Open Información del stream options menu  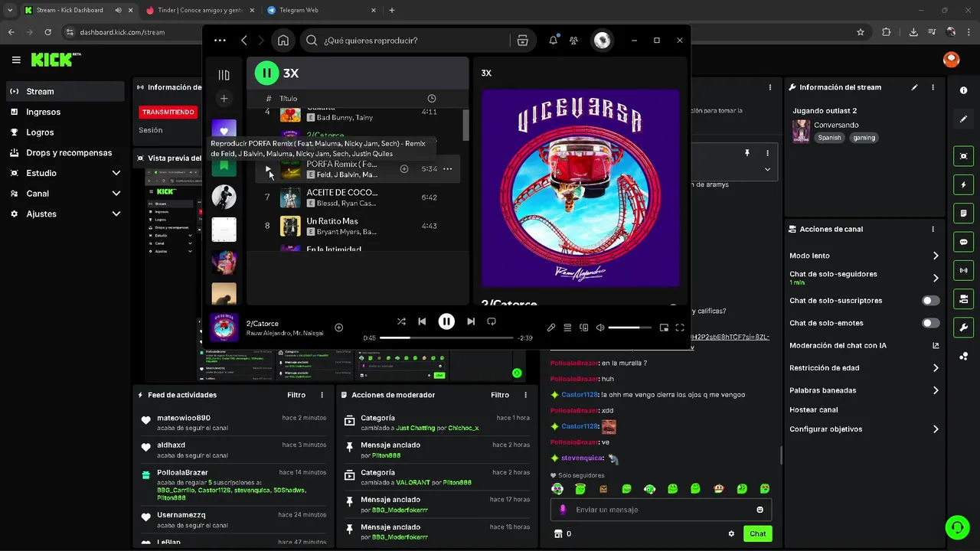tap(933, 87)
